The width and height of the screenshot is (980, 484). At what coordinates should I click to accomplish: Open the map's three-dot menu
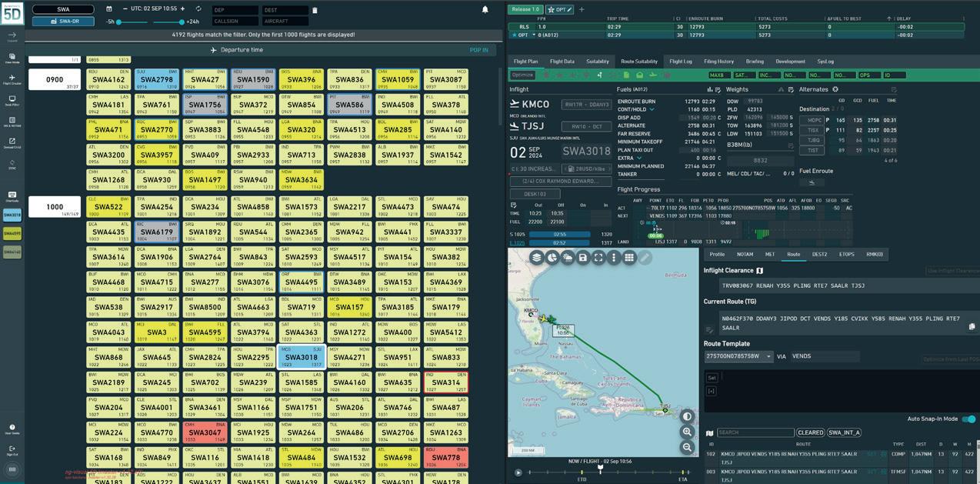[x=614, y=258]
